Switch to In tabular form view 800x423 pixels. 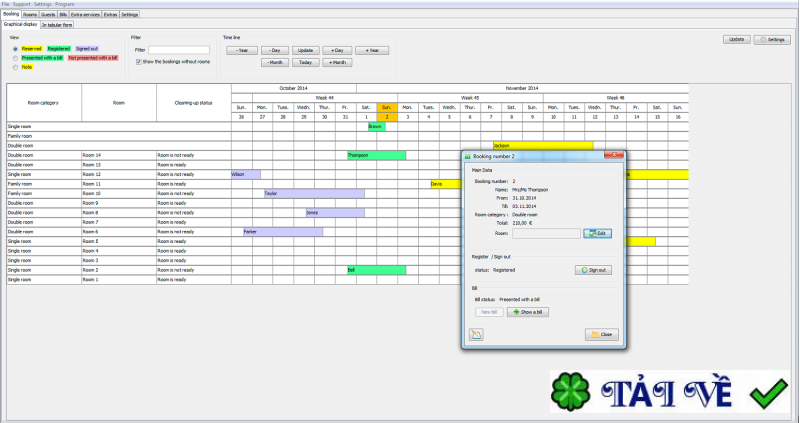(57, 24)
